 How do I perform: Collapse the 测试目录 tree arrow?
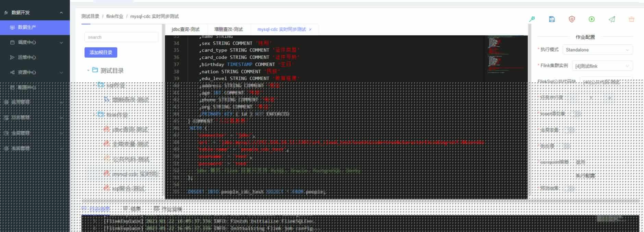coord(88,70)
